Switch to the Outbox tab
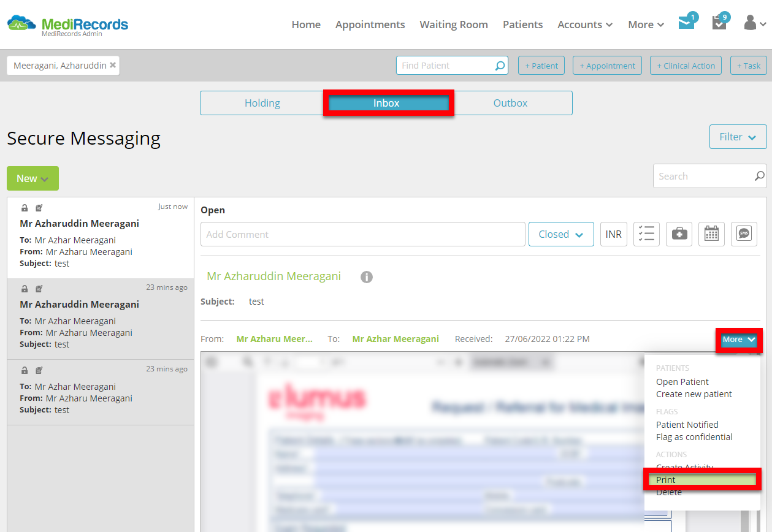The image size is (772, 532). (510, 103)
